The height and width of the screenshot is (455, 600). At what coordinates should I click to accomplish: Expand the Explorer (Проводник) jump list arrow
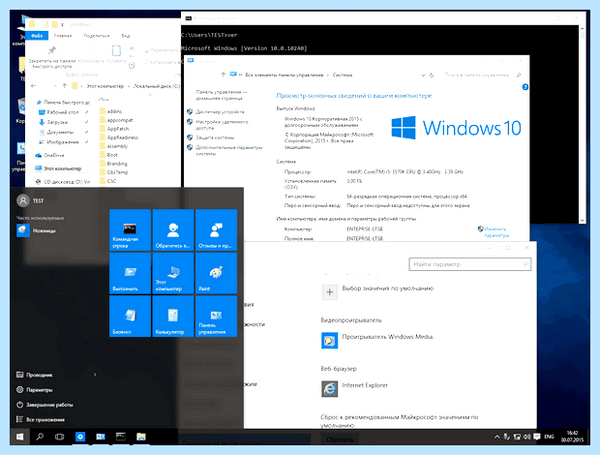[95, 375]
